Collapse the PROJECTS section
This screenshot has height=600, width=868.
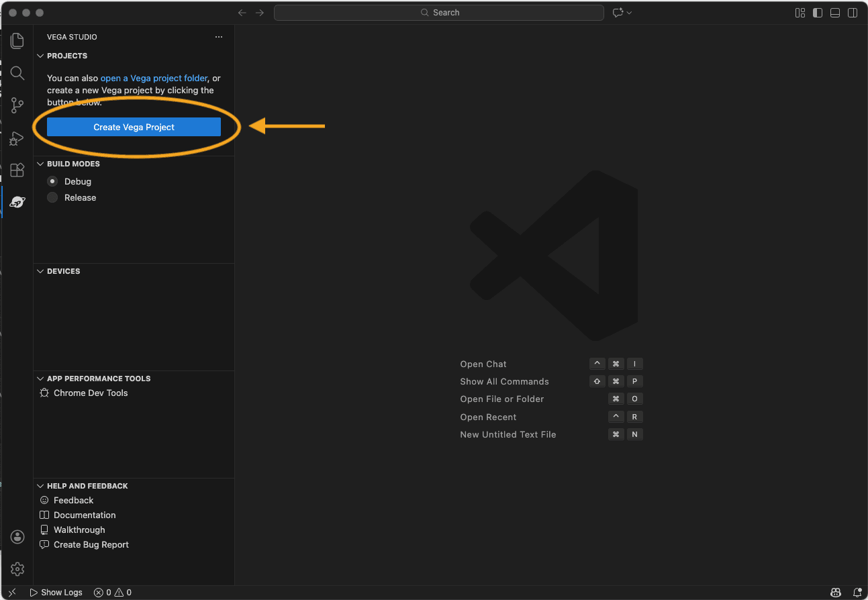tap(40, 56)
